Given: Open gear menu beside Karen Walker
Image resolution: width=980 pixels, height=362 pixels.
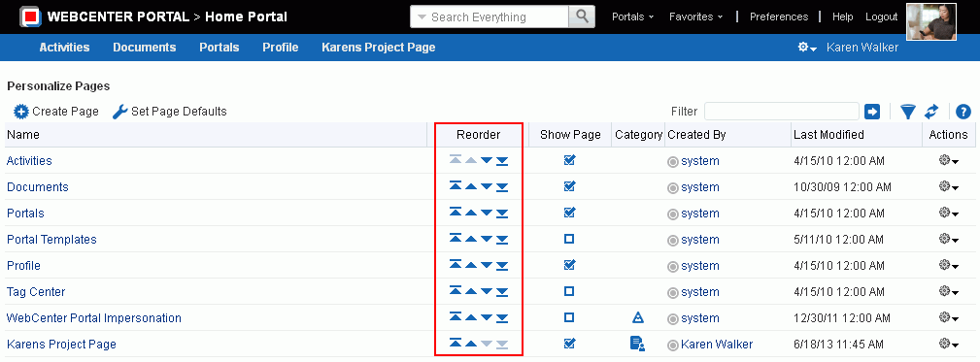Looking at the screenshot, I should (x=807, y=48).
